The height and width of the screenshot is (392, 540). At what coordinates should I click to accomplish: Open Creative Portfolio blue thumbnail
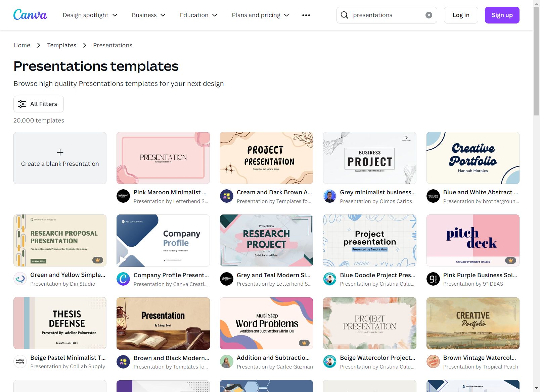point(473,158)
